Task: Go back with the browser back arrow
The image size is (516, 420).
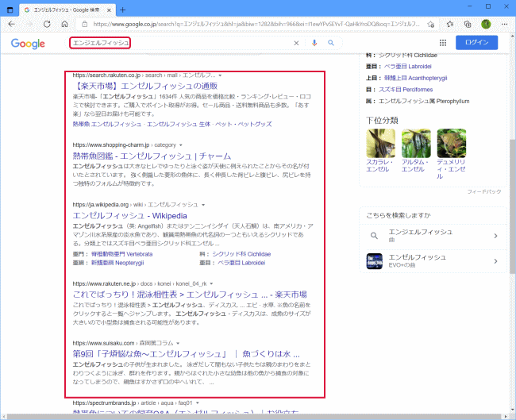Action: (x=12, y=24)
